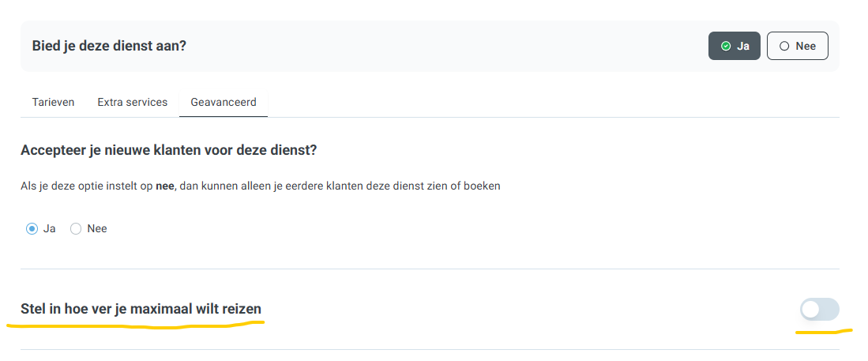The height and width of the screenshot is (361, 868).
Task: Click the gray banner behind the service question
Action: coord(430,46)
